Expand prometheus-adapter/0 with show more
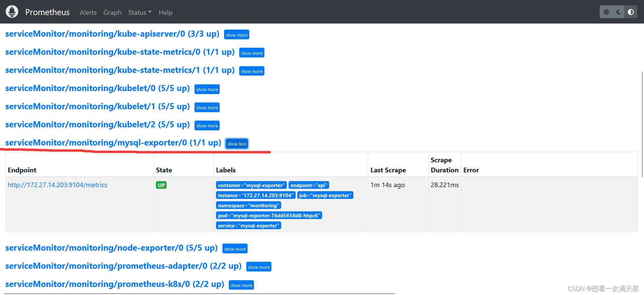Screen dimensions: 644x295 click(259, 267)
